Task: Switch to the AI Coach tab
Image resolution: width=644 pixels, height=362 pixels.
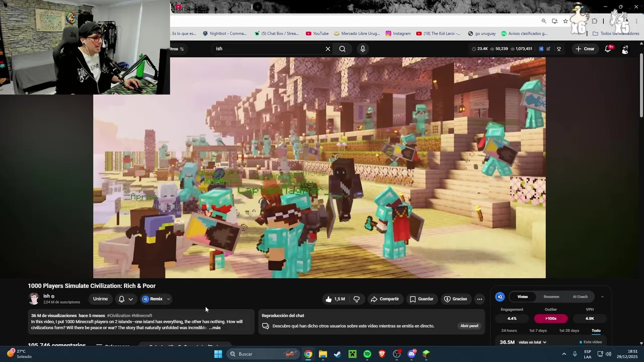Action: pyautogui.click(x=580, y=297)
